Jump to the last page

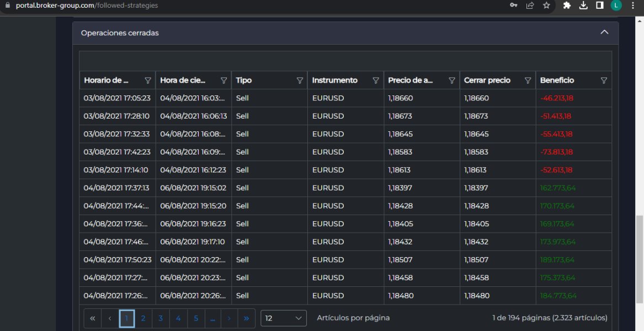click(x=246, y=318)
